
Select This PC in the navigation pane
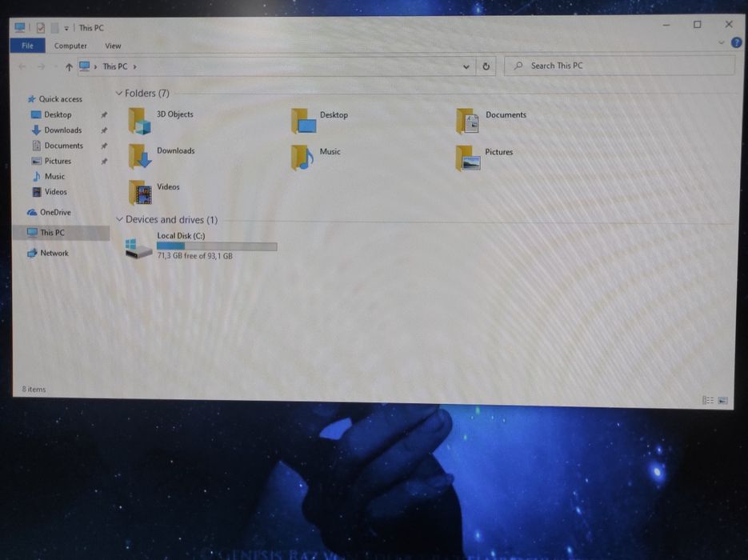pos(61,232)
